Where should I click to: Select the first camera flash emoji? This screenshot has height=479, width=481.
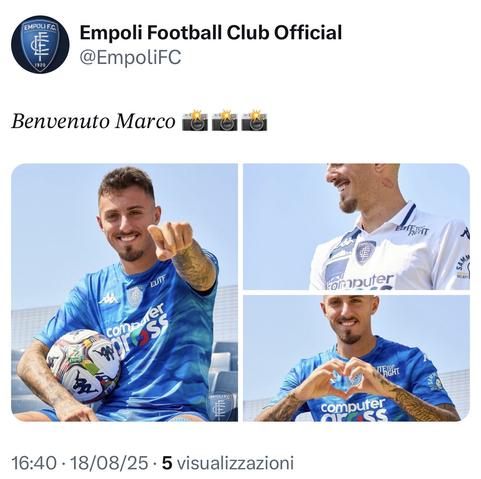point(195,120)
